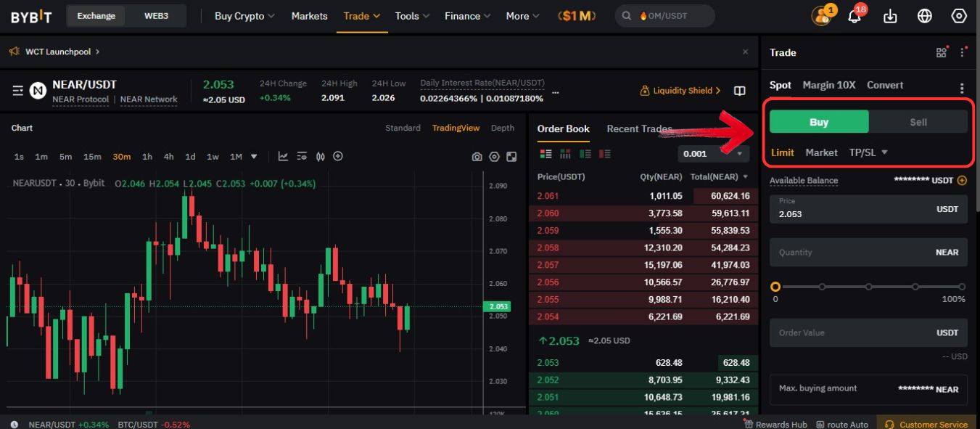Open more timeframes arrow after 1M
The width and height of the screenshot is (980, 429).
point(254,157)
